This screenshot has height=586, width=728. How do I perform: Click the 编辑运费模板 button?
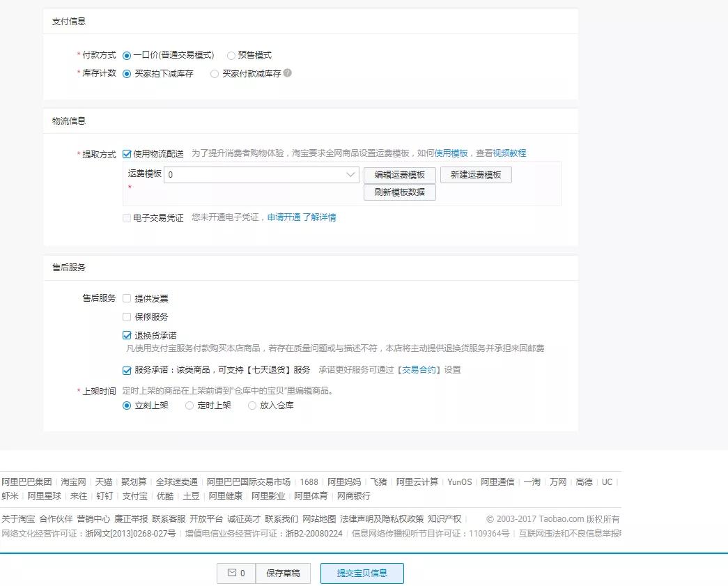399,175
